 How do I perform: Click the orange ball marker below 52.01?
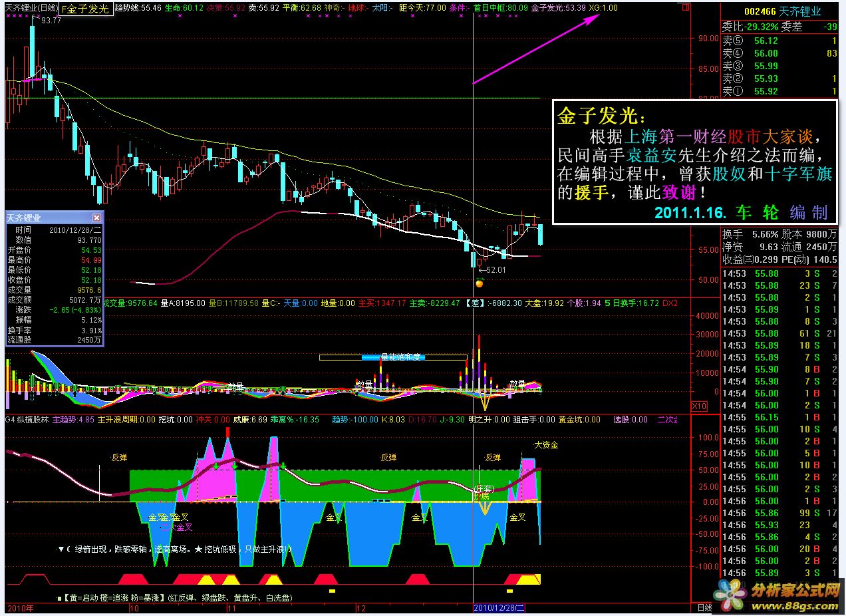(x=478, y=283)
